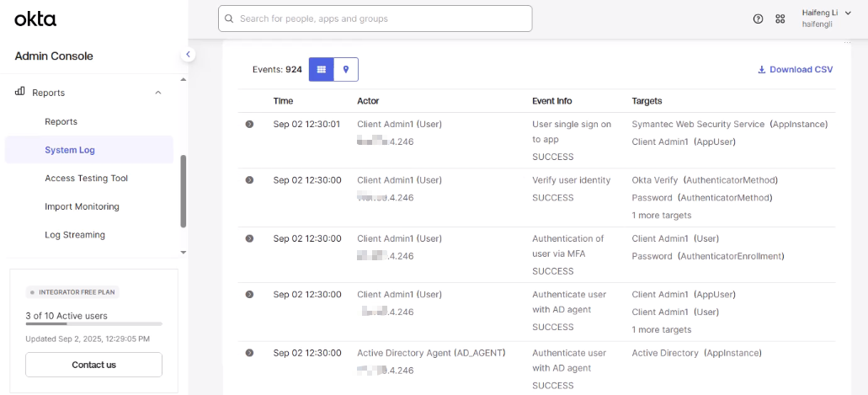Screen dimensions: 868x395
Task: Click the Contact us button
Action: [93, 365]
